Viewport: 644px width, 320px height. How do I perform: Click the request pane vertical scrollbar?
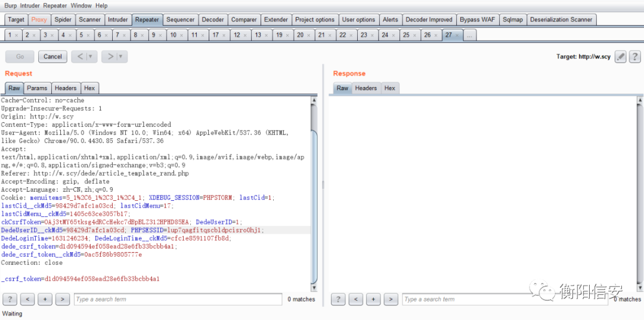(314, 194)
